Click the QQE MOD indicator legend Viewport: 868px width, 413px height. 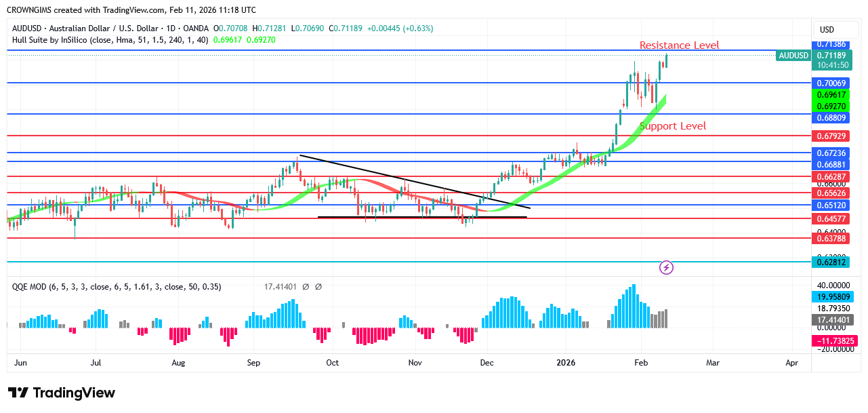[117, 287]
